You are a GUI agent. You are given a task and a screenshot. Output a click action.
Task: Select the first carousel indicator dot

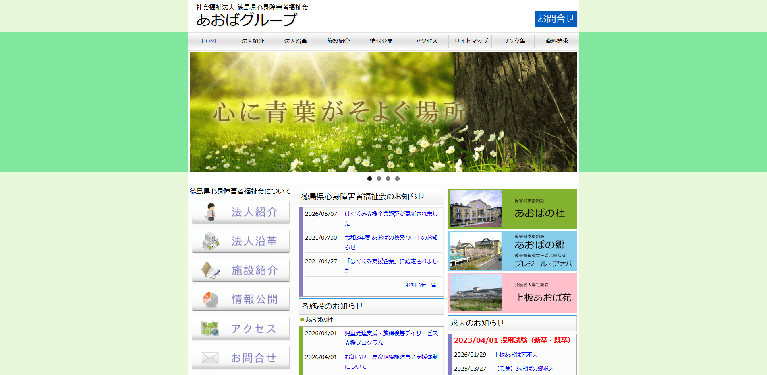[x=369, y=178]
